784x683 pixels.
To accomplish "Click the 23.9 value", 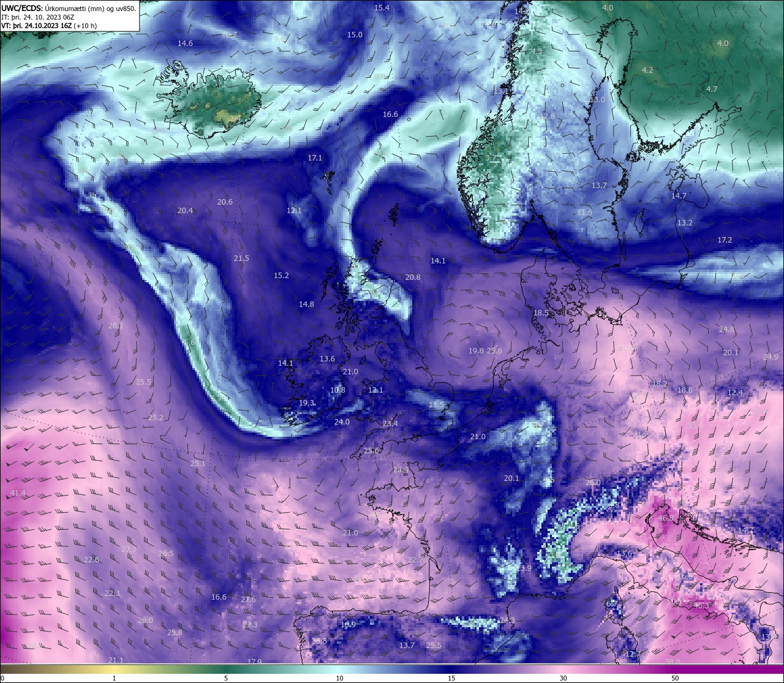I will coord(524,568).
